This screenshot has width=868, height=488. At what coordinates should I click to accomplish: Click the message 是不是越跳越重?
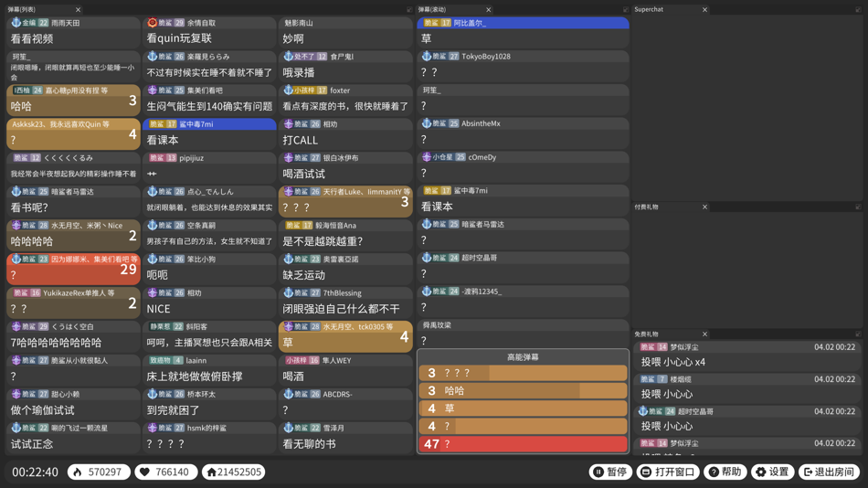pyautogui.click(x=345, y=235)
